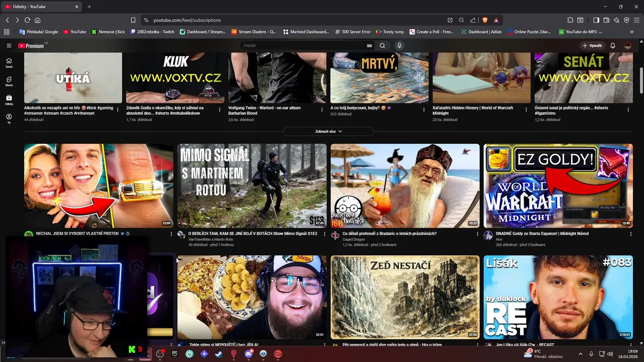Go forward with browser forward arrow
Image resolution: width=644 pixels, height=362 pixels.
(17, 20)
